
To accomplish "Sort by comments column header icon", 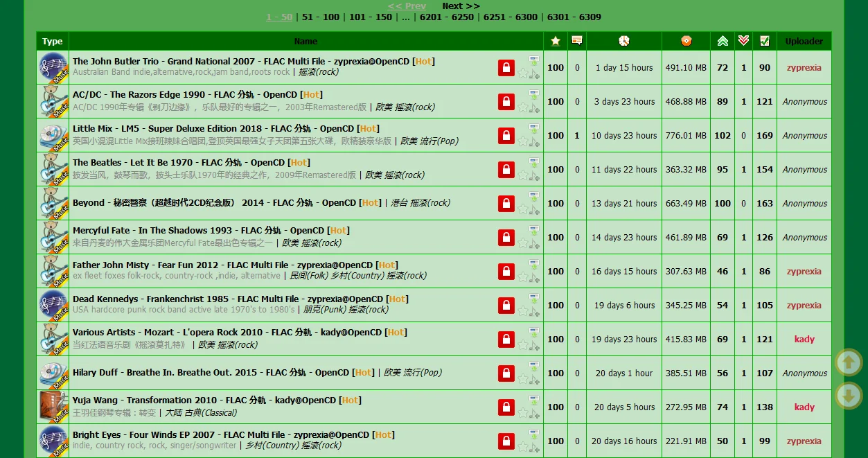I will point(576,41).
